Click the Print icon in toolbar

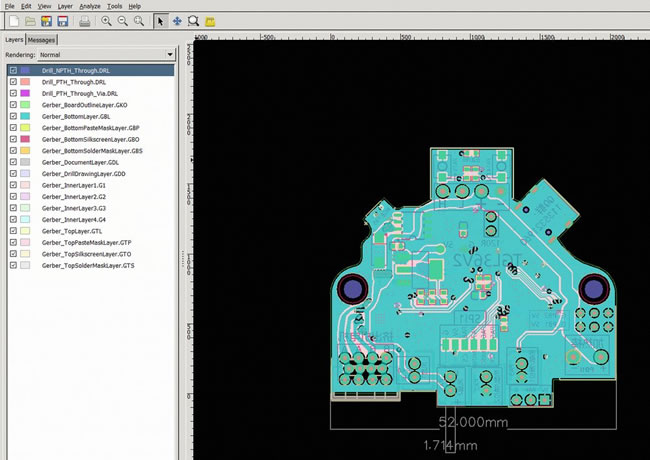tap(85, 21)
